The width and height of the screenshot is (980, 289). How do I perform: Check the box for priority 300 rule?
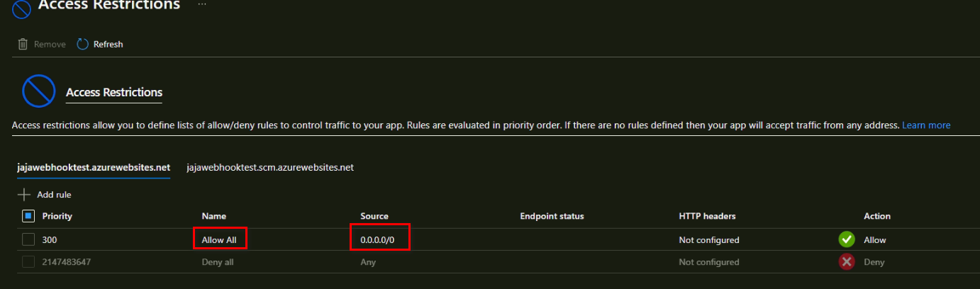(28, 239)
